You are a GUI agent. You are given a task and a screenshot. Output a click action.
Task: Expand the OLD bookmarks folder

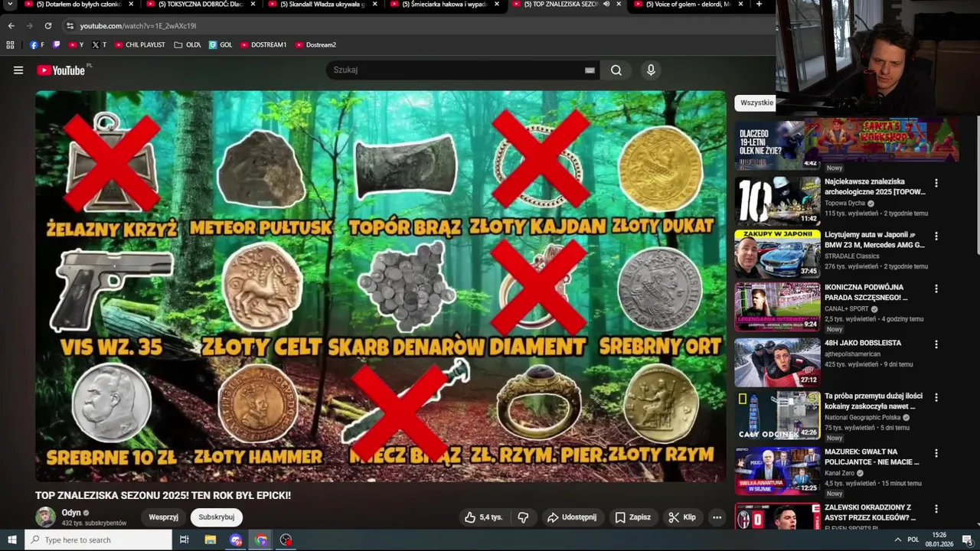188,44
